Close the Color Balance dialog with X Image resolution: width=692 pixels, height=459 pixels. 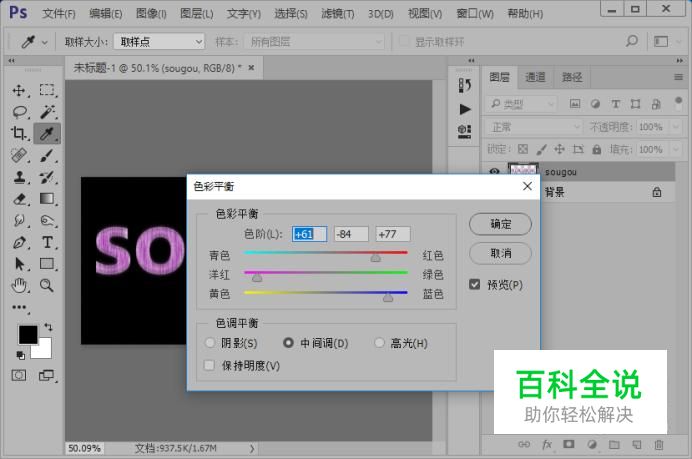click(x=527, y=186)
